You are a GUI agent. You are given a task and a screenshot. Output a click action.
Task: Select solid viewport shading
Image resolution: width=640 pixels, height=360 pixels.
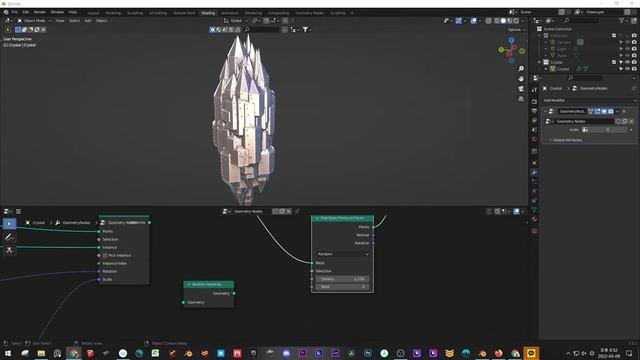(503, 20)
